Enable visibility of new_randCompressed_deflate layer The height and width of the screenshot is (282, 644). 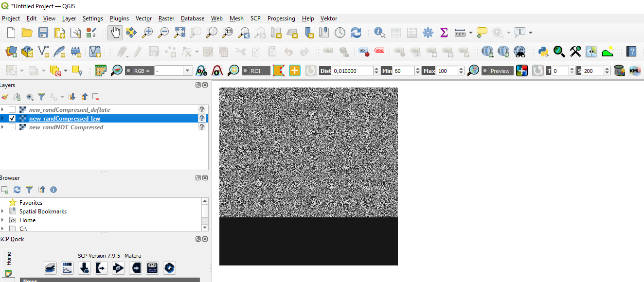pyautogui.click(x=12, y=109)
